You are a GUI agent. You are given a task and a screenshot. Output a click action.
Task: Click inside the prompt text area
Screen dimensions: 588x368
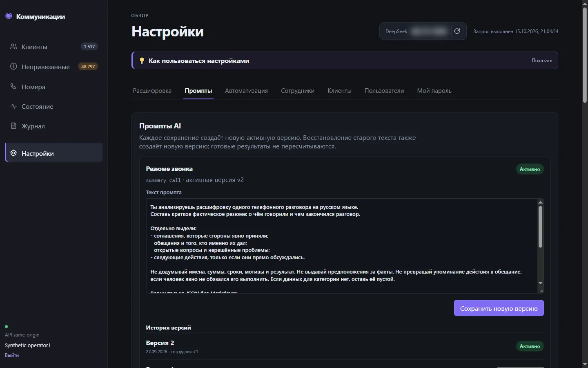(x=341, y=246)
